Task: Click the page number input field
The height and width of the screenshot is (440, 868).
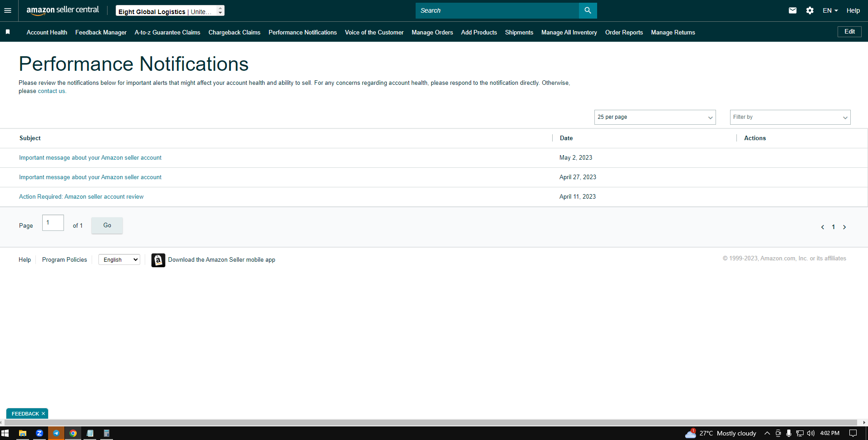Action: click(x=53, y=223)
